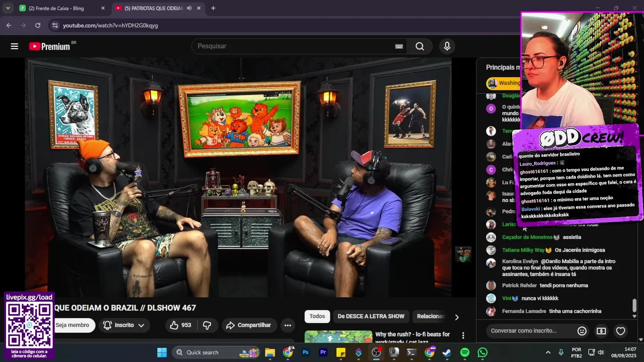Click Conversar como inscrito chat input
This screenshot has width=644, height=362.
click(531, 331)
